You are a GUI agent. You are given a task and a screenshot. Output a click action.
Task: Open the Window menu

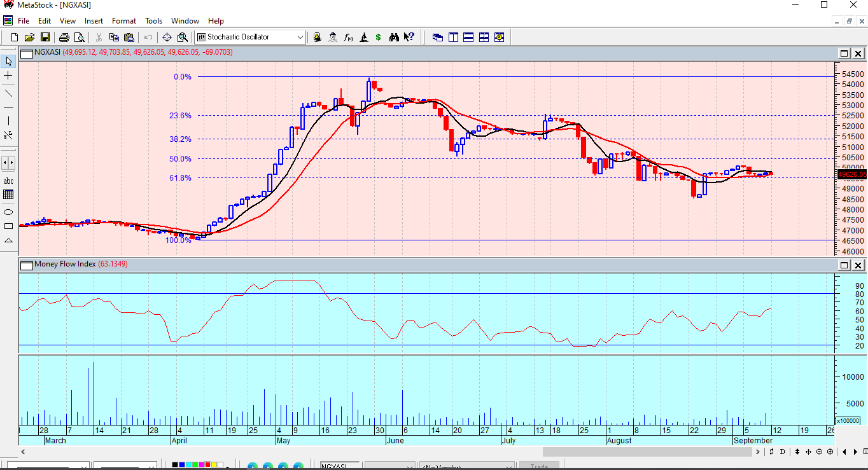pos(185,21)
